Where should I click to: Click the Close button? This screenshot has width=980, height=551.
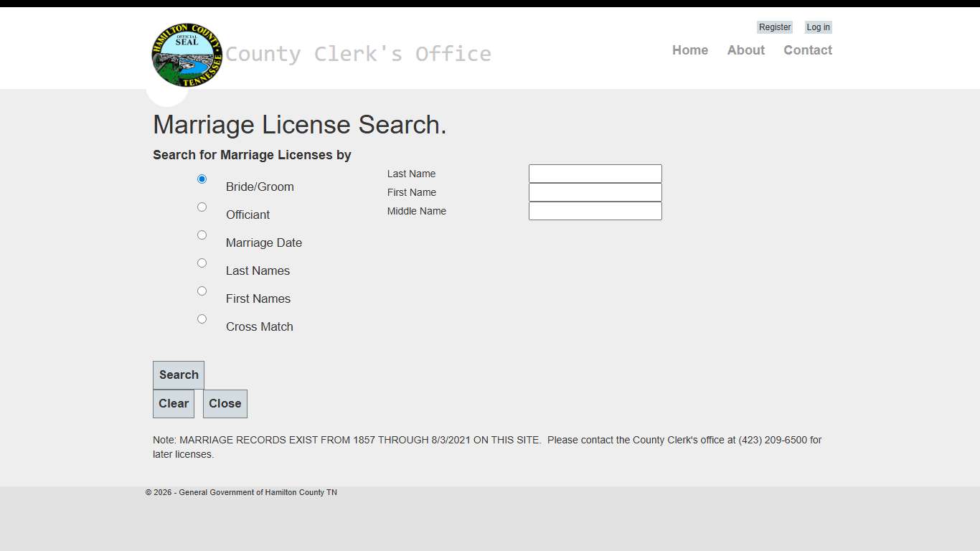coord(225,403)
